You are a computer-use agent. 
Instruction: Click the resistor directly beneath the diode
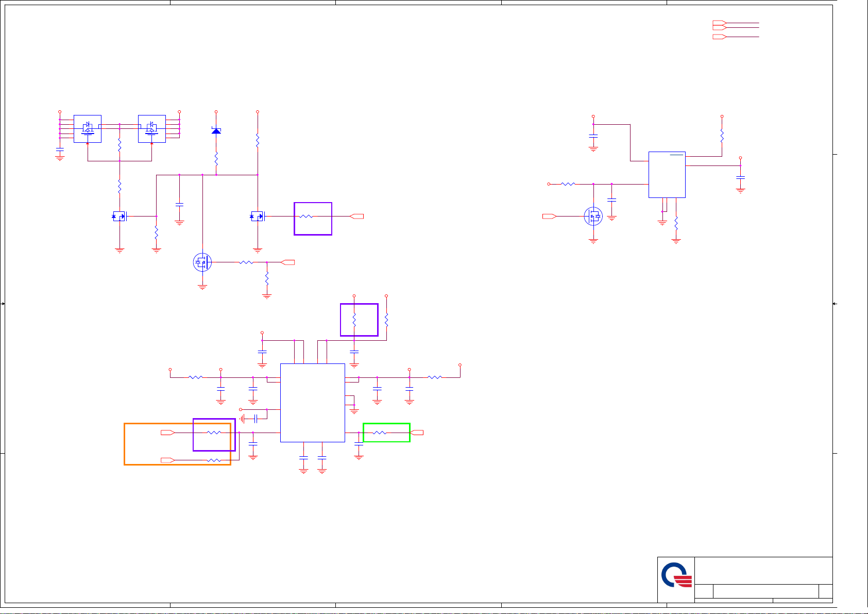click(x=216, y=159)
